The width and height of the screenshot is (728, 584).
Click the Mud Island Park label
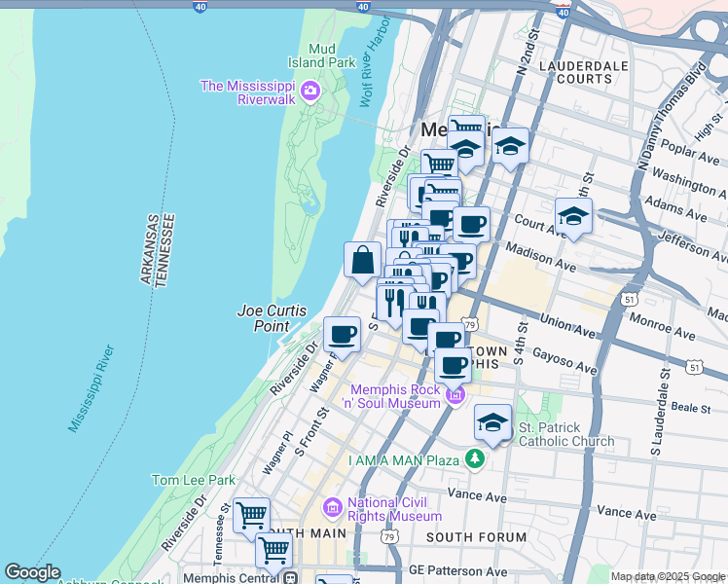pyautogui.click(x=321, y=55)
